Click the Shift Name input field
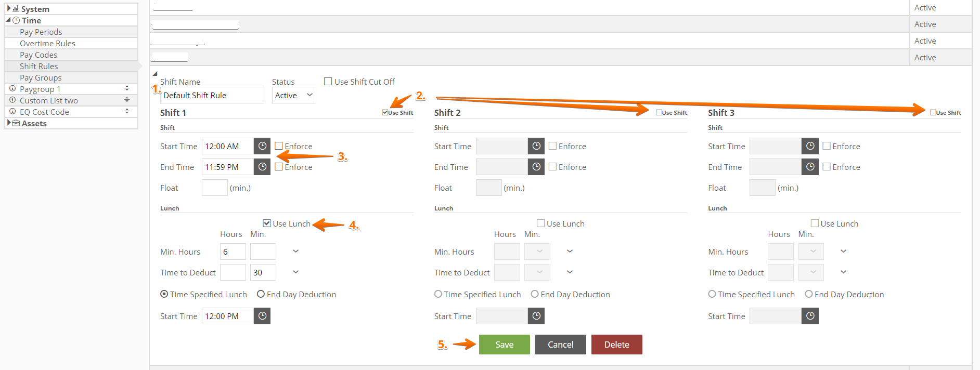Image resolution: width=980 pixels, height=370 pixels. coord(212,95)
